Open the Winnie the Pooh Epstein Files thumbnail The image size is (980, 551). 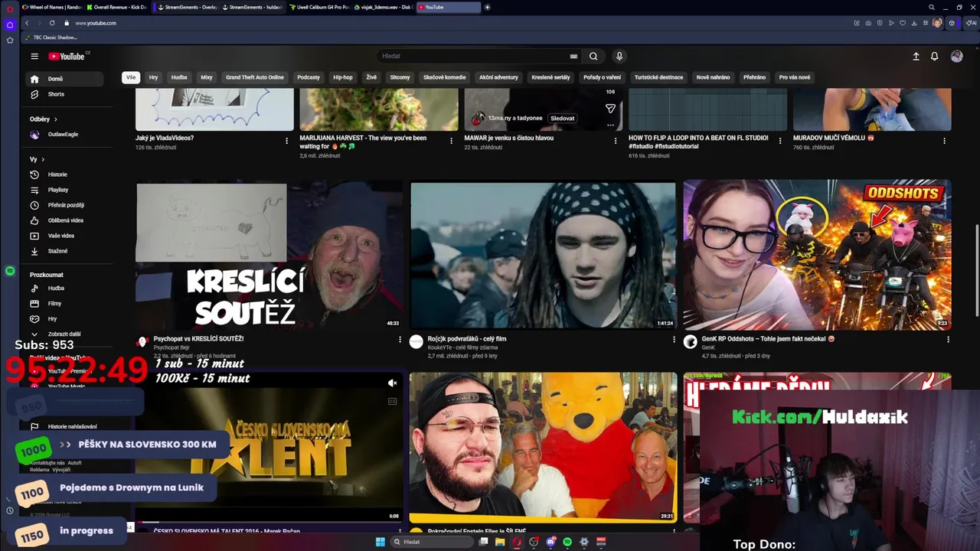tap(543, 447)
